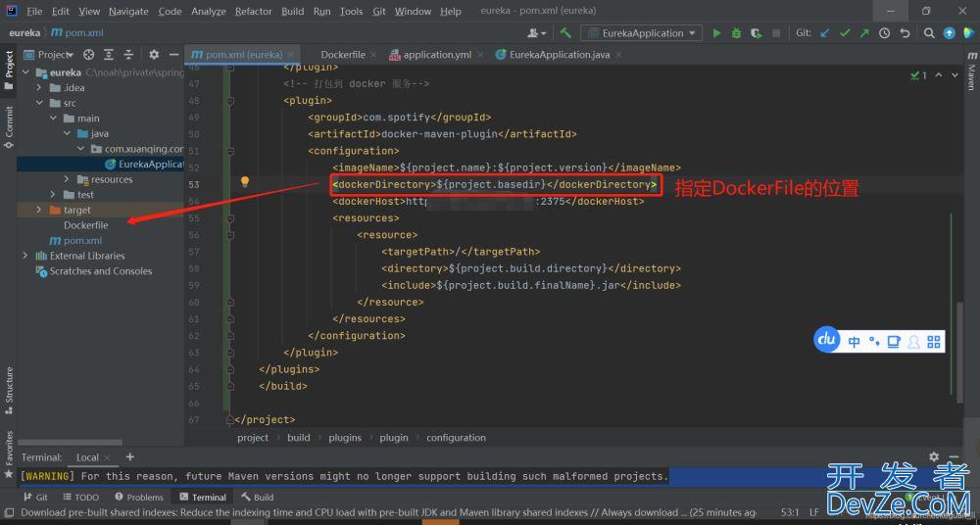Open the Navigate menu
Viewport: 980px width, 525px height.
click(x=128, y=11)
